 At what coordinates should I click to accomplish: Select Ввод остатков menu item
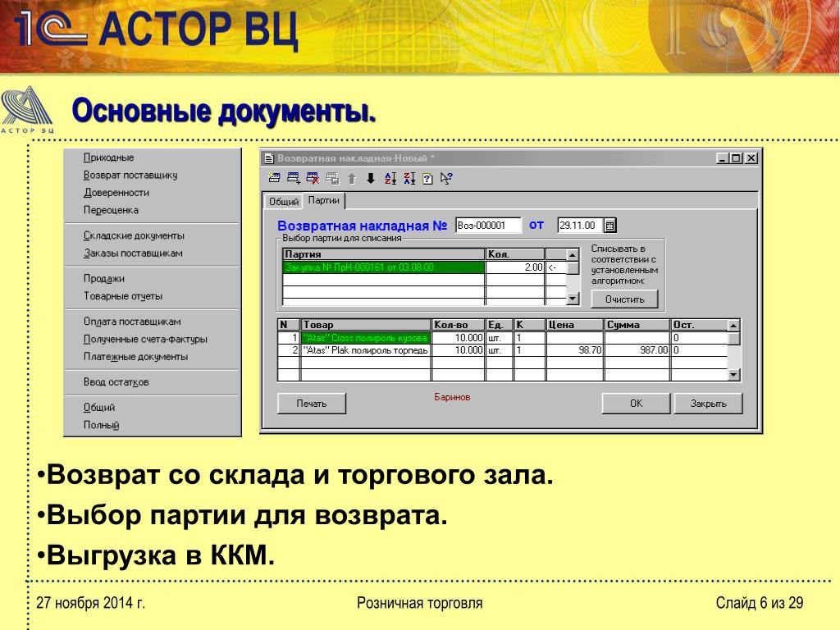(116, 382)
